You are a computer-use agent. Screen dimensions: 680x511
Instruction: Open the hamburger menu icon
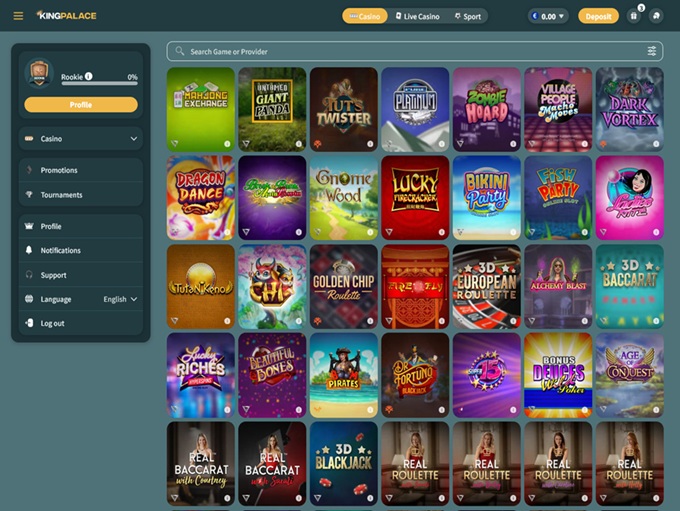tap(18, 16)
